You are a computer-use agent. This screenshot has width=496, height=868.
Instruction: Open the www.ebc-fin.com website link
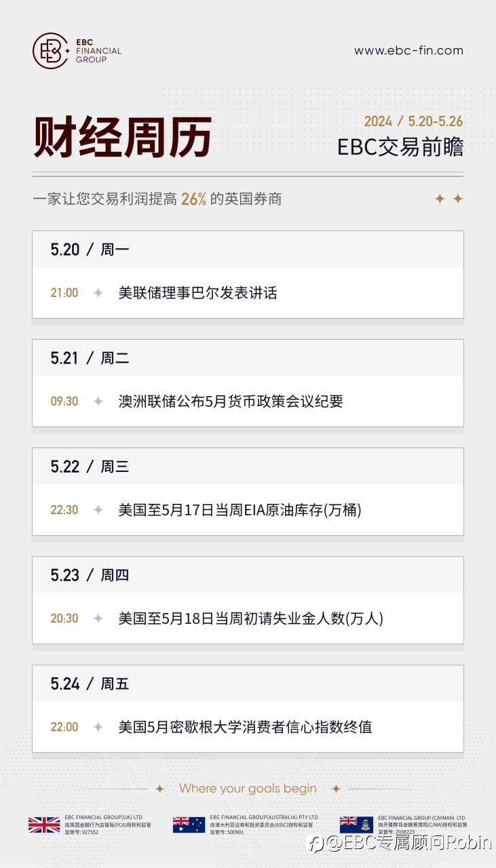coord(408,50)
